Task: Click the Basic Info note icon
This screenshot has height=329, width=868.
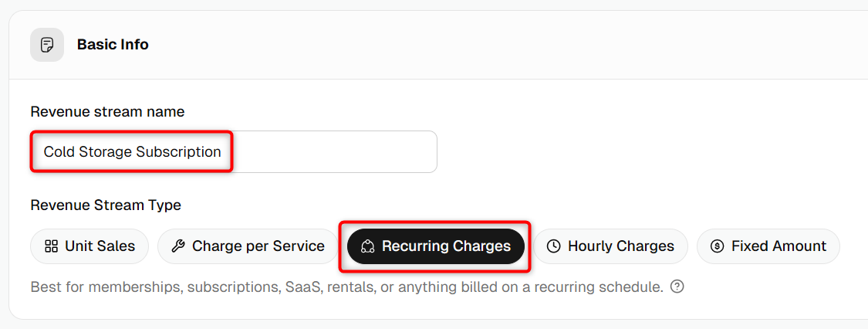Action: (x=47, y=45)
